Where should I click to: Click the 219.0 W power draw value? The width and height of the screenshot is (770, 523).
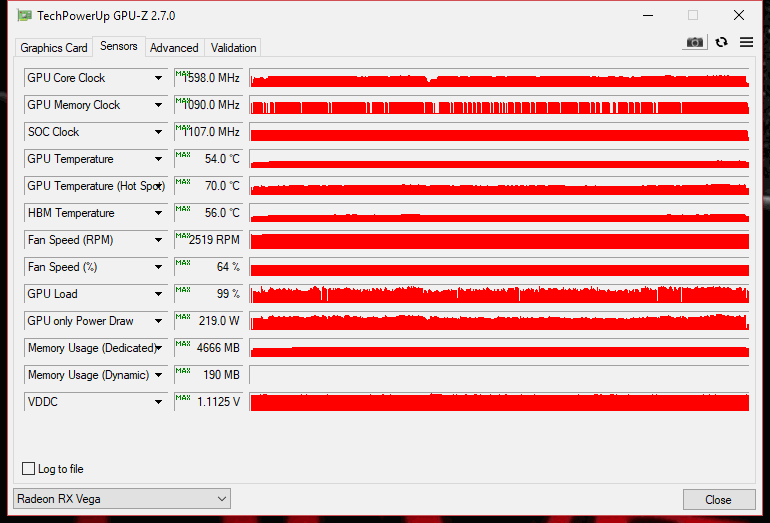point(209,321)
